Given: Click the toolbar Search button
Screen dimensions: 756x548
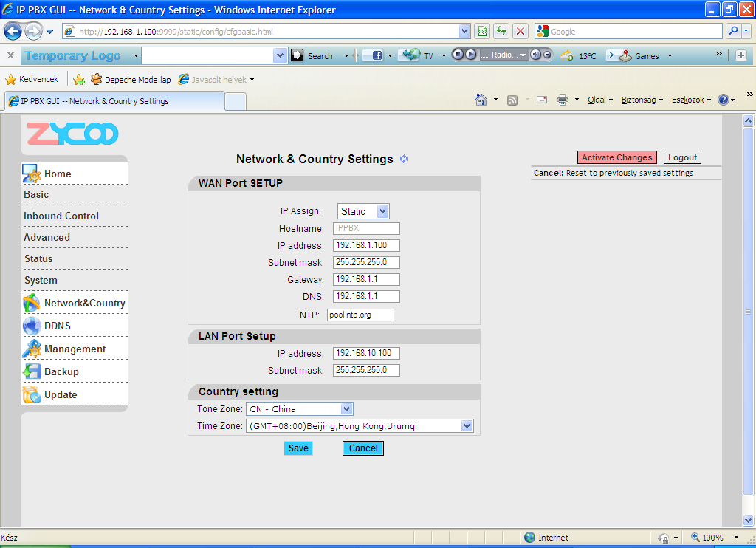Looking at the screenshot, I should (x=312, y=55).
